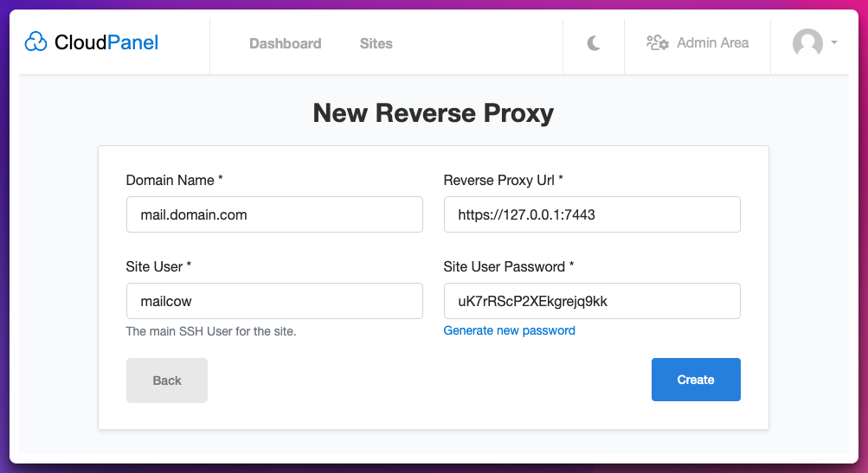The height and width of the screenshot is (473, 868).
Task: Click the 'The main SSH User for the site.' hint
Action: (x=211, y=331)
